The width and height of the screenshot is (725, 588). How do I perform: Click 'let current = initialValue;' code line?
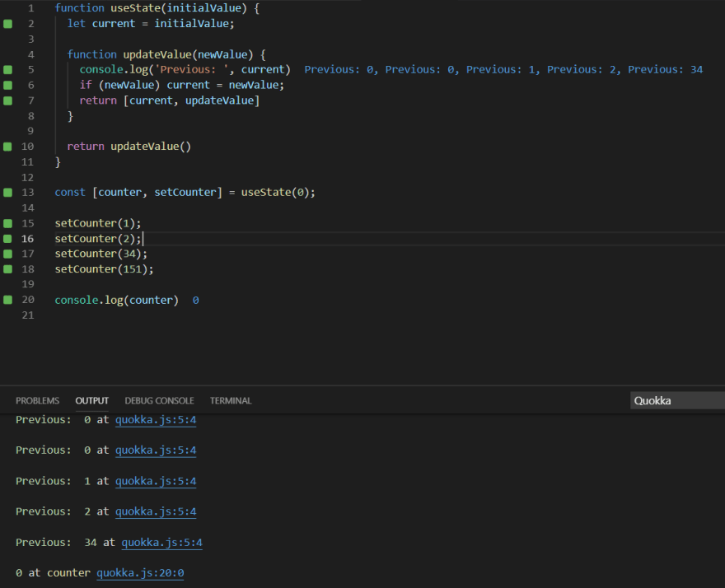point(151,24)
